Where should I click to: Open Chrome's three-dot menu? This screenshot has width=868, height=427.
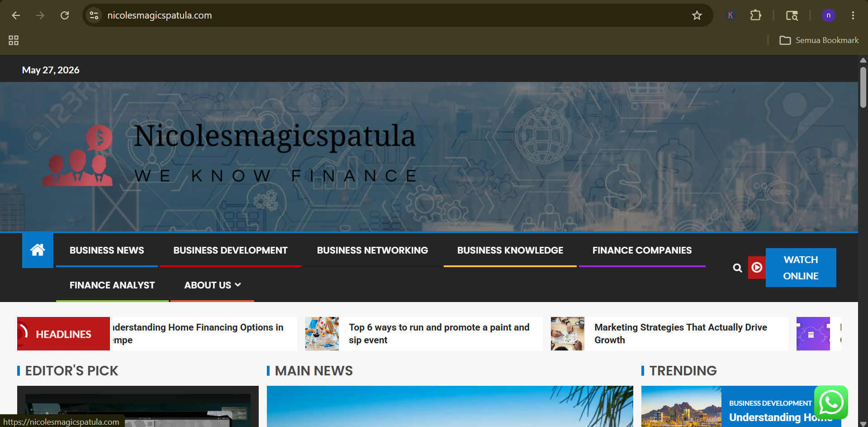coord(853,15)
